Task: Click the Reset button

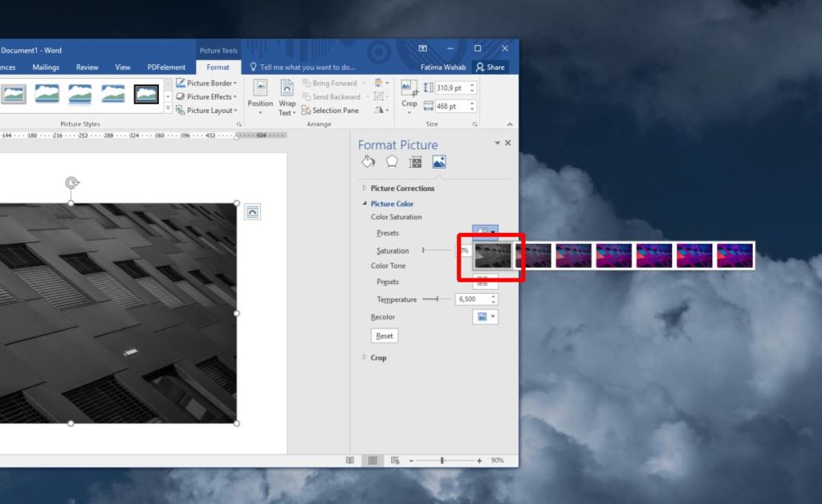Action: pos(384,335)
